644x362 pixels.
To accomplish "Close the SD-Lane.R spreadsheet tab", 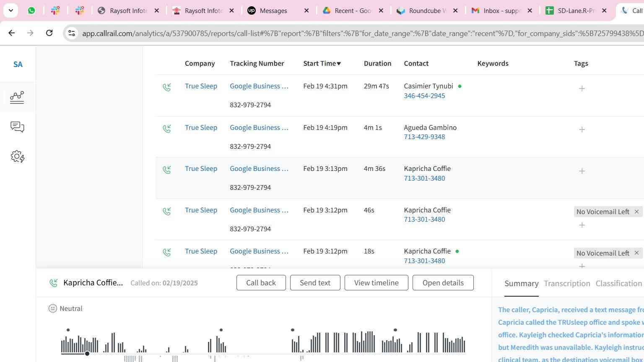I will click(x=604, y=10).
